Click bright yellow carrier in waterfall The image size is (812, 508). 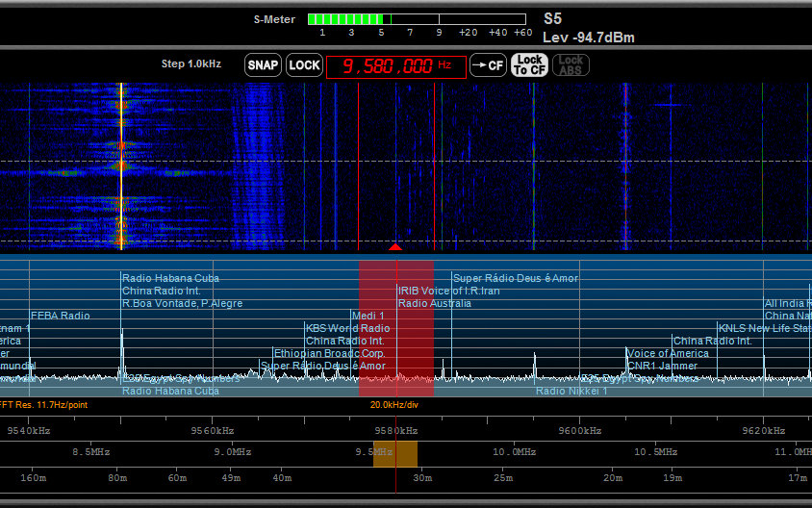pyautogui.click(x=121, y=165)
